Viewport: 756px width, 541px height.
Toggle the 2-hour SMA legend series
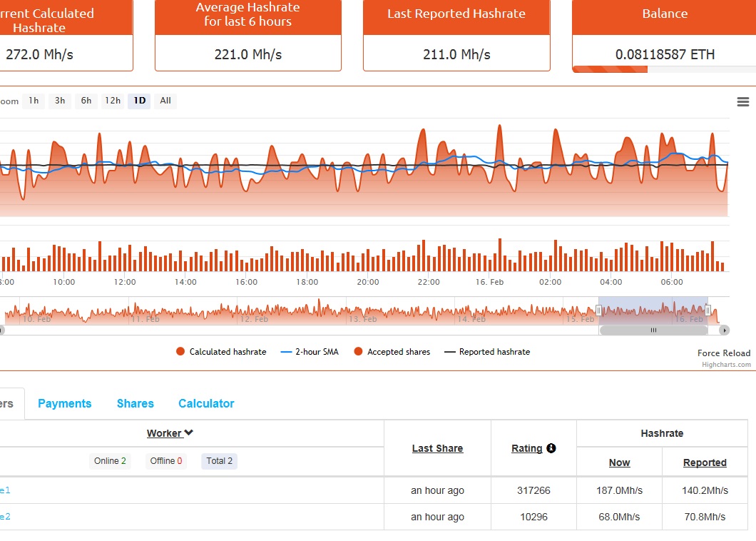pos(310,352)
